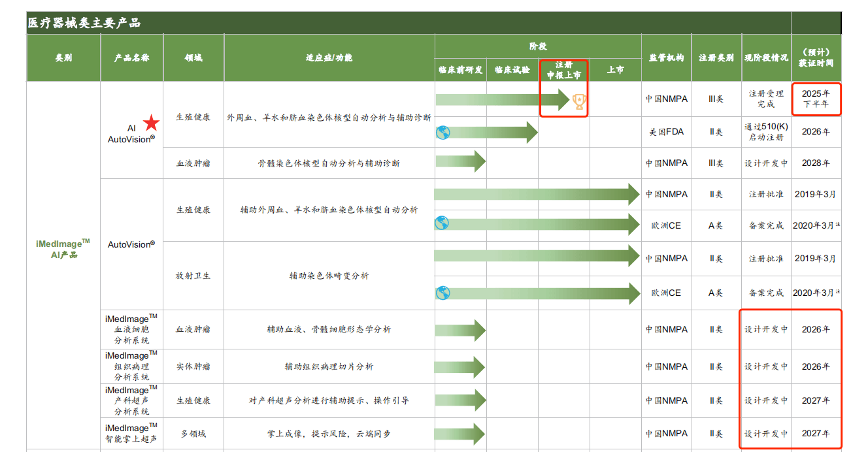Select 辅助血液、骨髓细胞形态学分析 text
This screenshot has height=452, width=868.
click(x=329, y=329)
